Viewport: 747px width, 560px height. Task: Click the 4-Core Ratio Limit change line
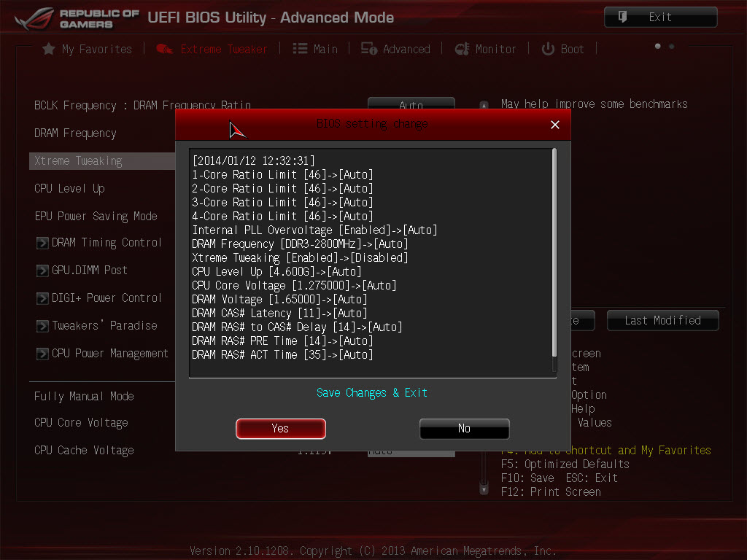[x=282, y=216]
